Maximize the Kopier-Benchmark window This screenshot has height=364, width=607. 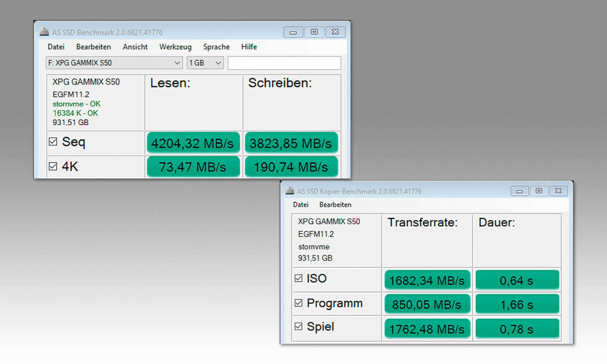point(539,191)
